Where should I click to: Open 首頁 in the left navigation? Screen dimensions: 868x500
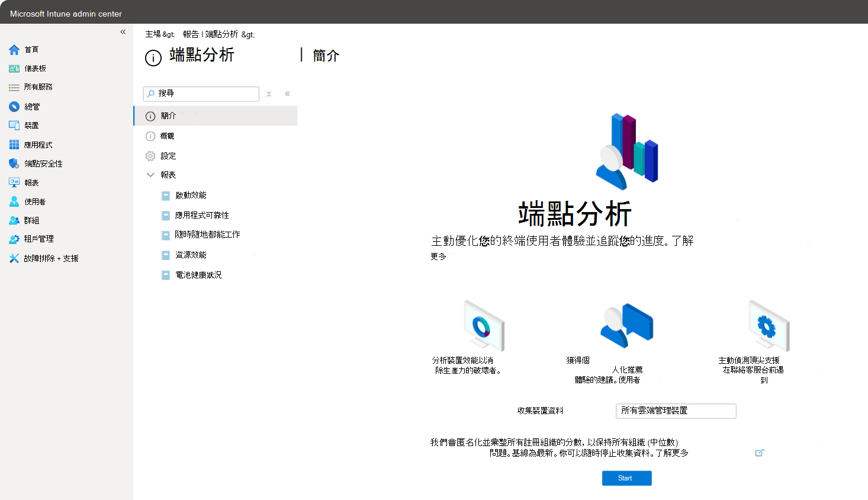(x=31, y=50)
